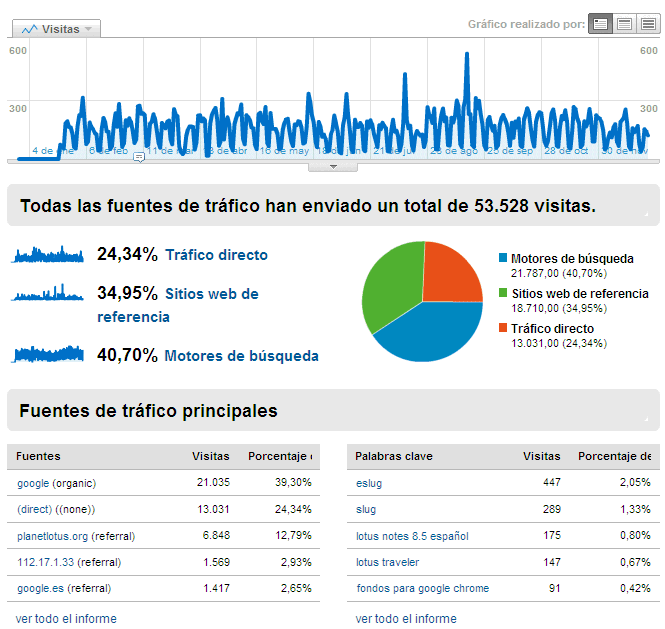Click the Palabras clave column header
This screenshot has height=629, width=665.
[394, 456]
